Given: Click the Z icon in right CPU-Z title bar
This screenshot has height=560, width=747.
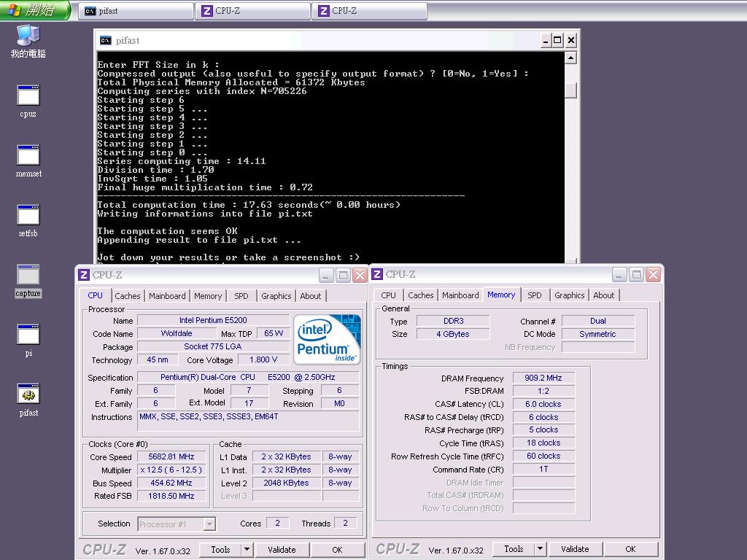Looking at the screenshot, I should 377,274.
